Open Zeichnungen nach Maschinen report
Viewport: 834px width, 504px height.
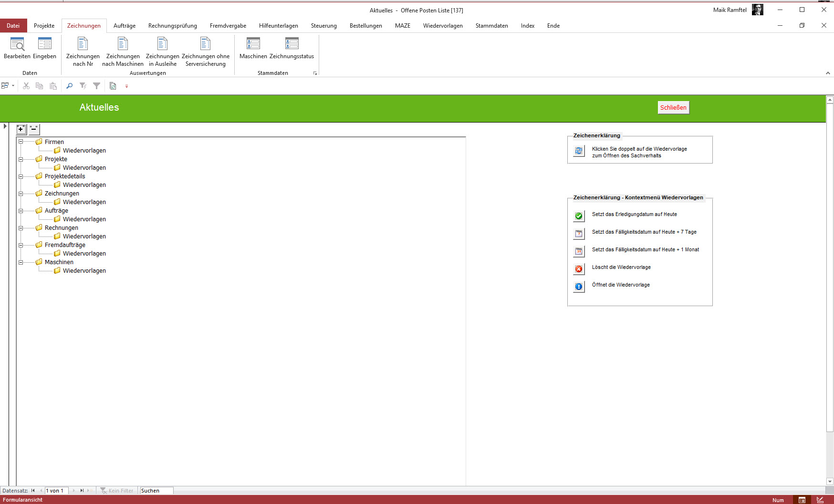(123, 52)
